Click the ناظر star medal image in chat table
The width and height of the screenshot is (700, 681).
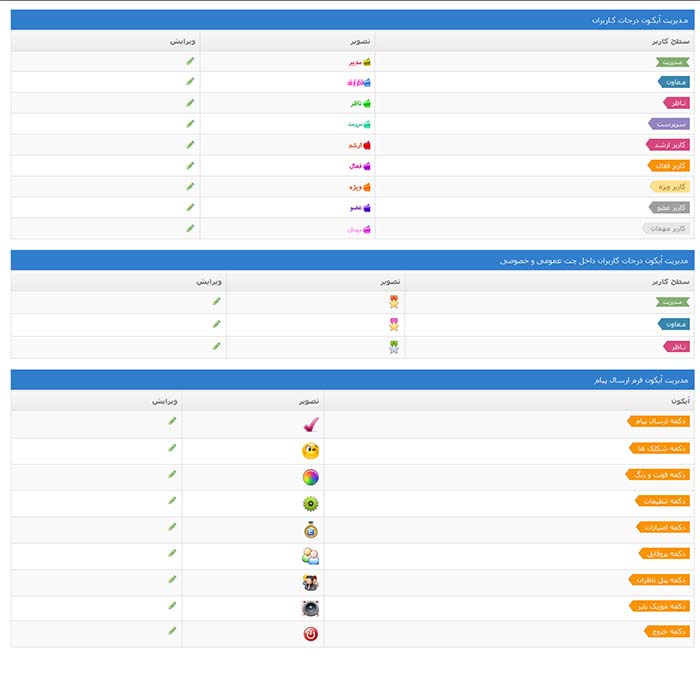coord(393,347)
